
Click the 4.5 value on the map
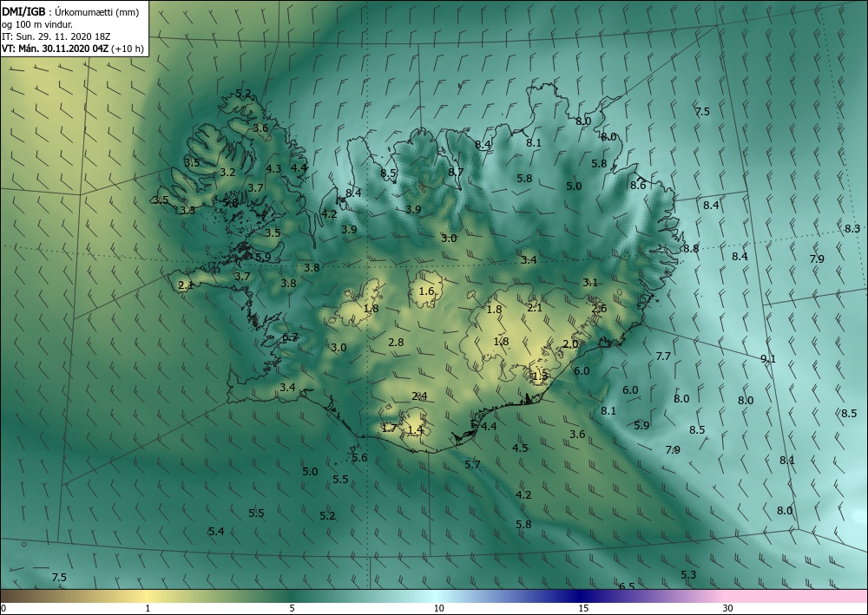coord(520,448)
